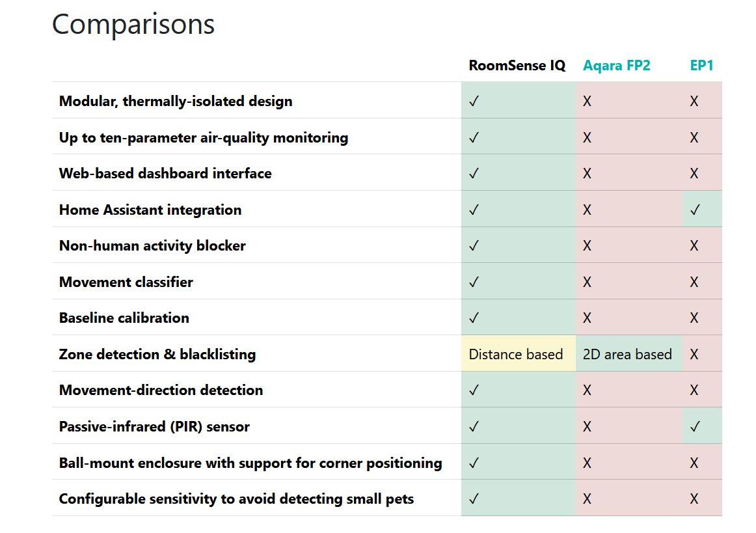The image size is (756, 533).
Task: Click RoomSense checkmark for Movement classifier
Action: [474, 282]
